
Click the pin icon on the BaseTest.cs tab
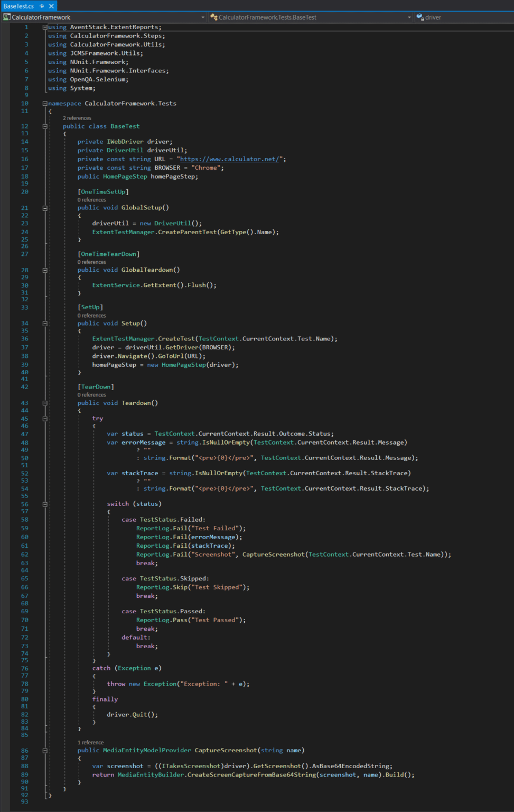pyautogui.click(x=43, y=6)
